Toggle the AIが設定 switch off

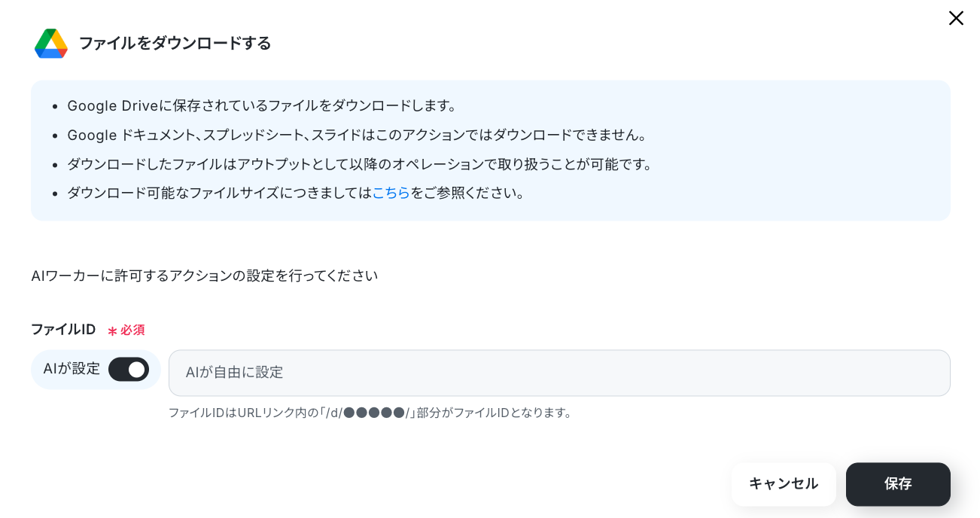tap(129, 370)
